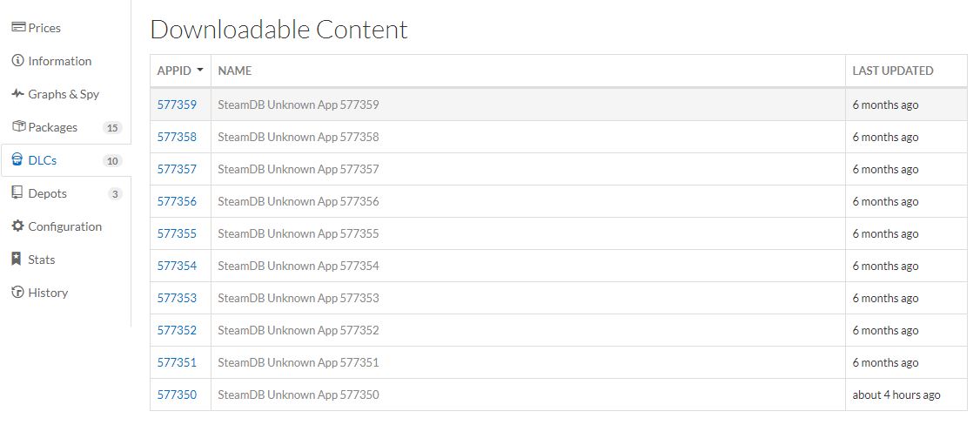Open the Packages tab

point(52,127)
